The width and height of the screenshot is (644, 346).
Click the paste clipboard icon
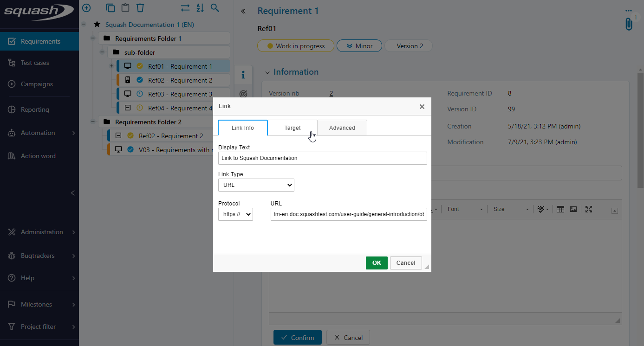click(x=125, y=8)
